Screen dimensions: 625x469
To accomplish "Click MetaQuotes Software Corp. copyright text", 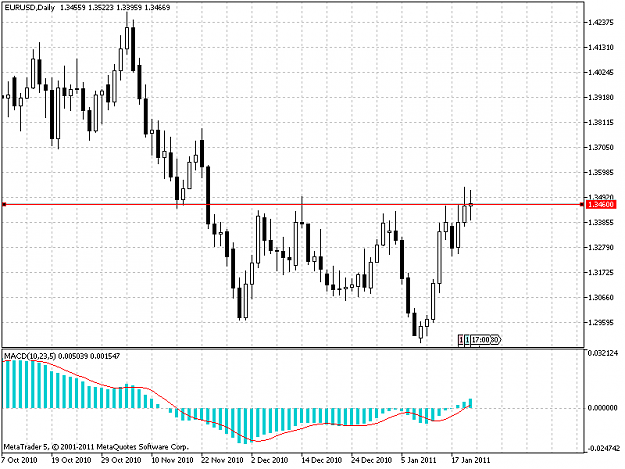I will click(96, 447).
